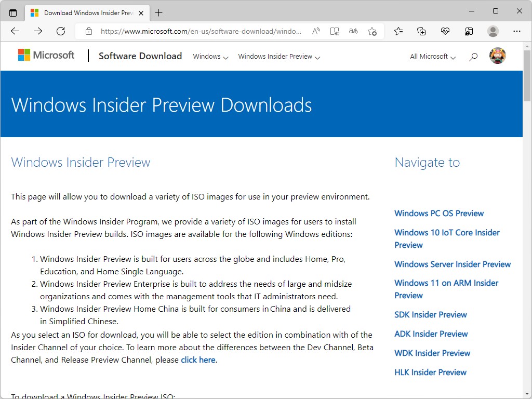Reload the page with the Refresh icon
The height and width of the screenshot is (399, 532).
(x=61, y=31)
